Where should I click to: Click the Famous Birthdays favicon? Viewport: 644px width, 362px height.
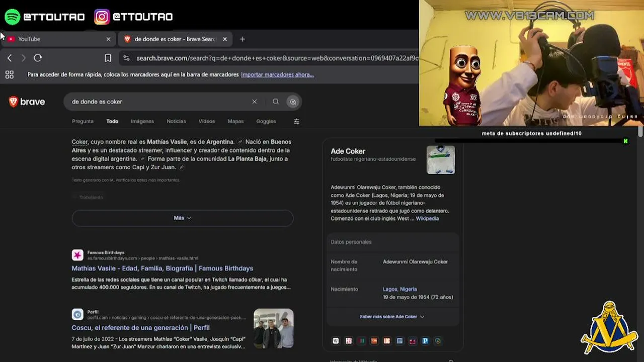(x=77, y=255)
